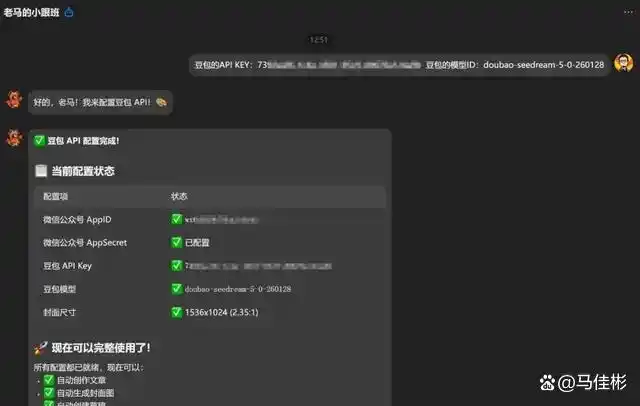Viewport: 640px width, 406px height.
Task: Click the blurred 豆包 API Key value
Action: pos(258,266)
